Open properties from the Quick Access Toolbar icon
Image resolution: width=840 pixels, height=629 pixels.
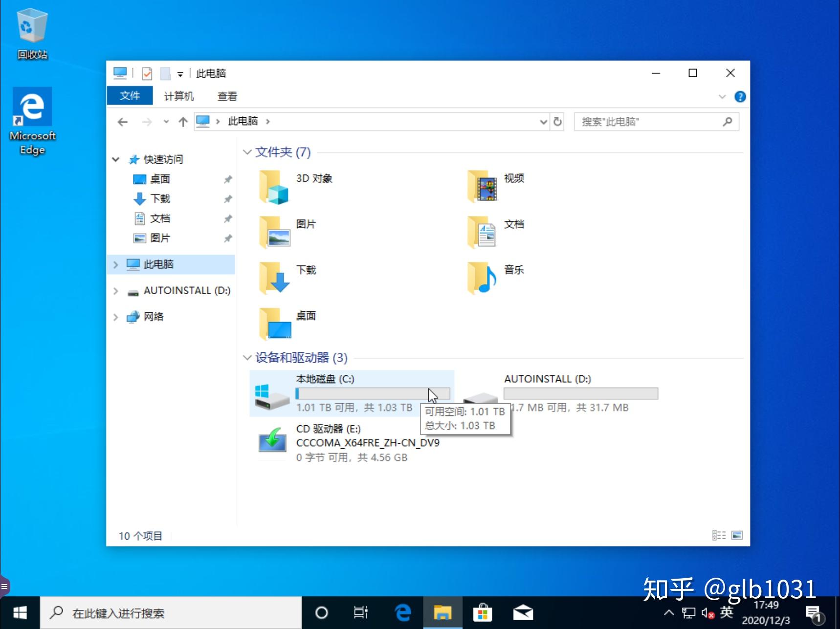coord(147,73)
